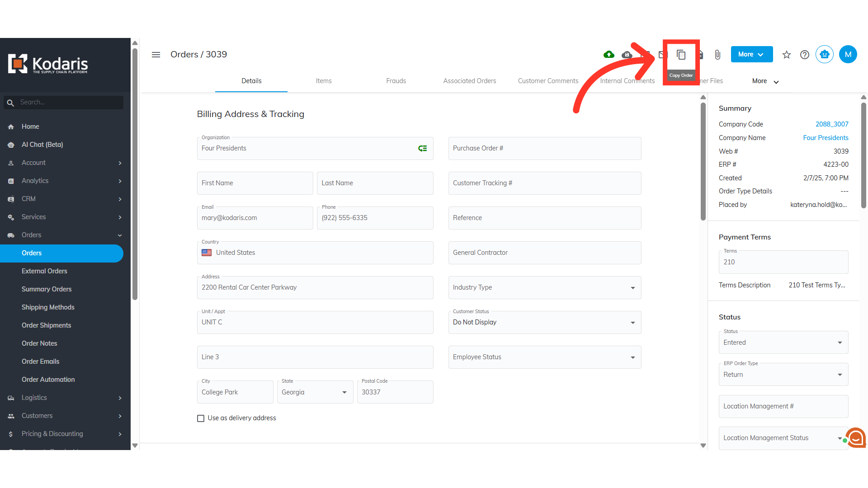Open the Four Presidents company name link
This screenshot has width=868, height=488.
(826, 138)
